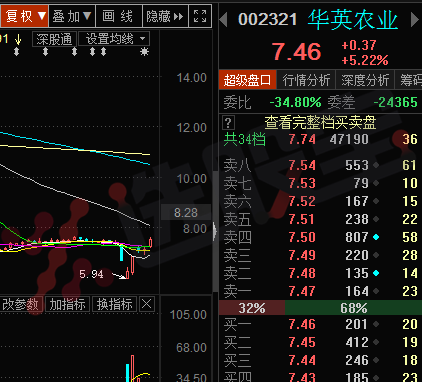The height and width of the screenshot is (382, 422).
Task: Select 卖六 price 7.52
Action: pyautogui.click(x=302, y=201)
